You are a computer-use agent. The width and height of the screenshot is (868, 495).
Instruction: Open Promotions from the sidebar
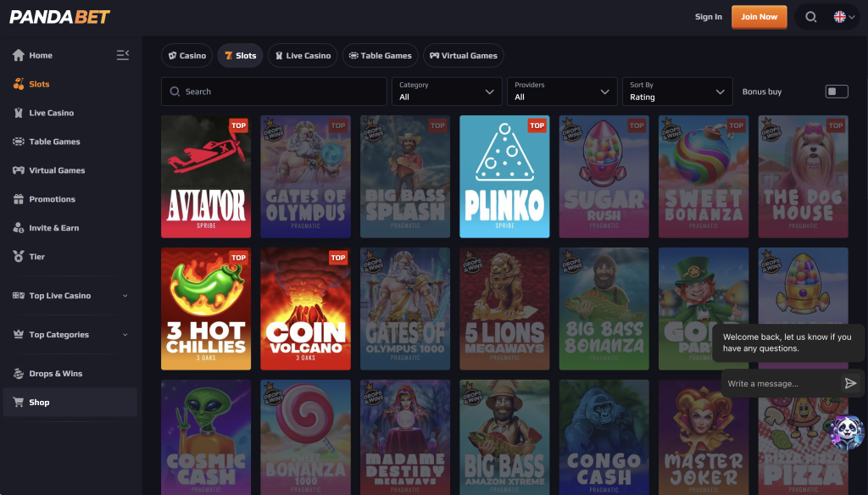[x=19, y=199]
